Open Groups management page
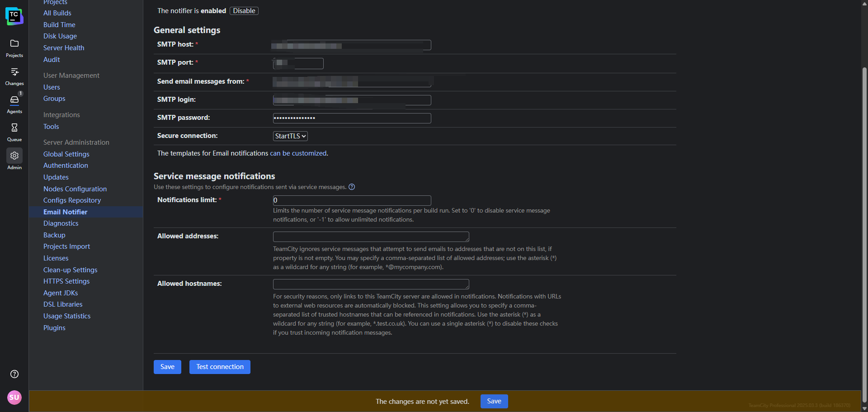868x412 pixels. pos(54,99)
